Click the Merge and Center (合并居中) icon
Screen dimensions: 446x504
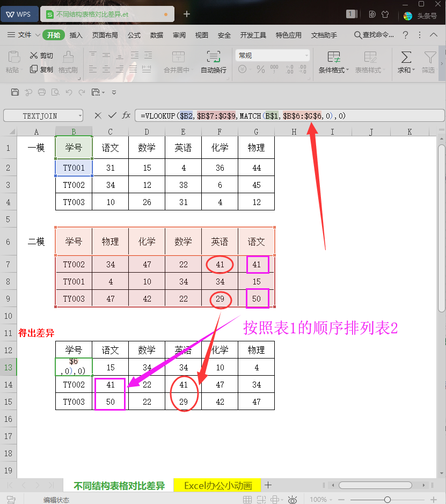(178, 56)
